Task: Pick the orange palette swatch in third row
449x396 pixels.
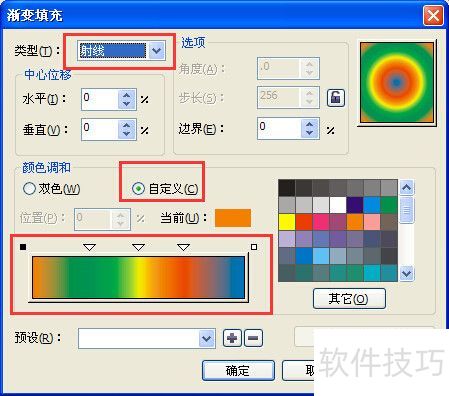Action: click(355, 222)
